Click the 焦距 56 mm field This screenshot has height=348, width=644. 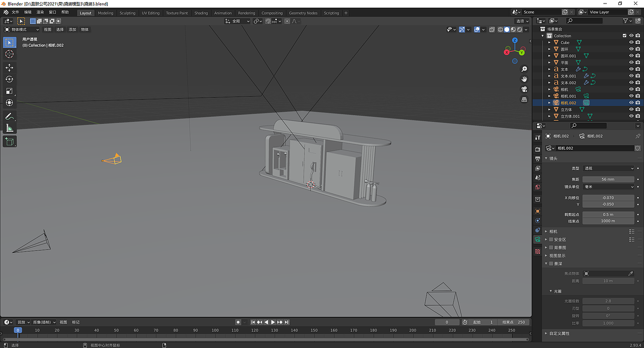(609, 179)
